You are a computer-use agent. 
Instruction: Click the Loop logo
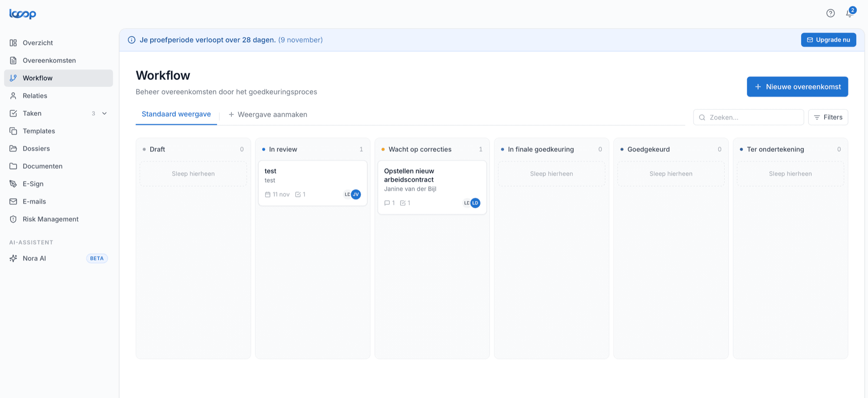pyautogui.click(x=23, y=14)
